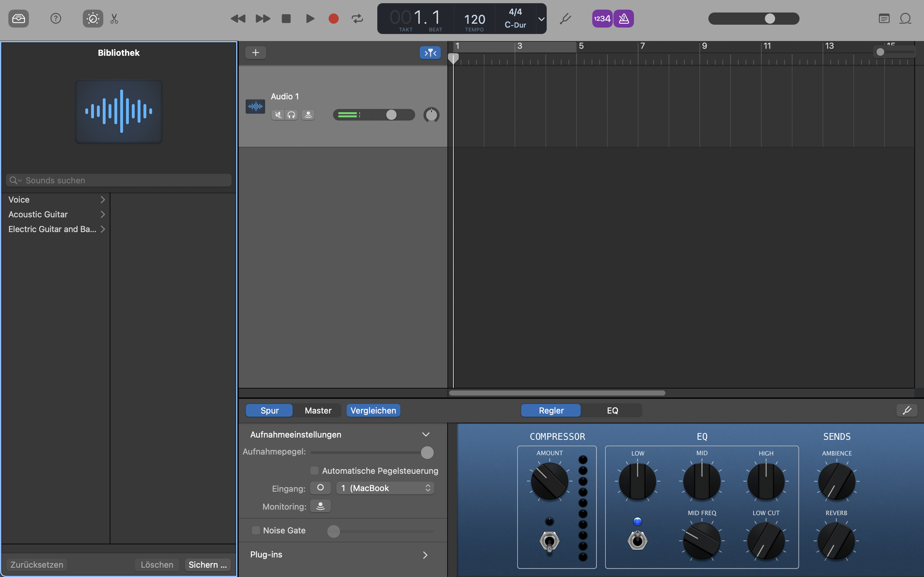Click the stop button in transport bar
Viewport: 924px width, 577px height.
tap(286, 18)
